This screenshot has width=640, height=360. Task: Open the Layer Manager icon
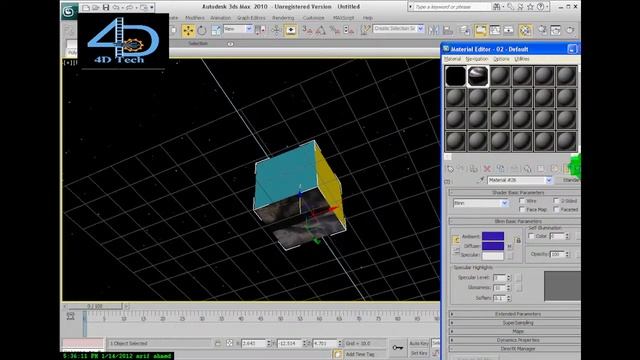coord(464,30)
